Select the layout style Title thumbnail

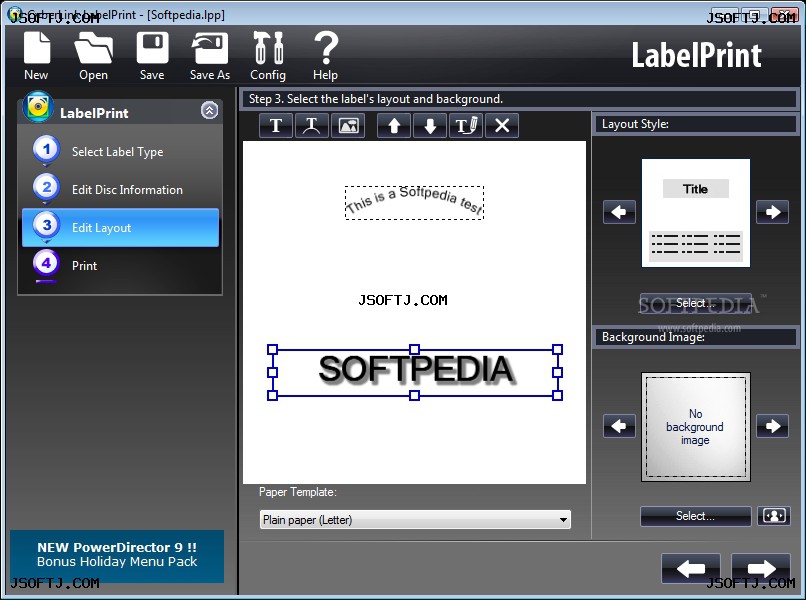695,213
